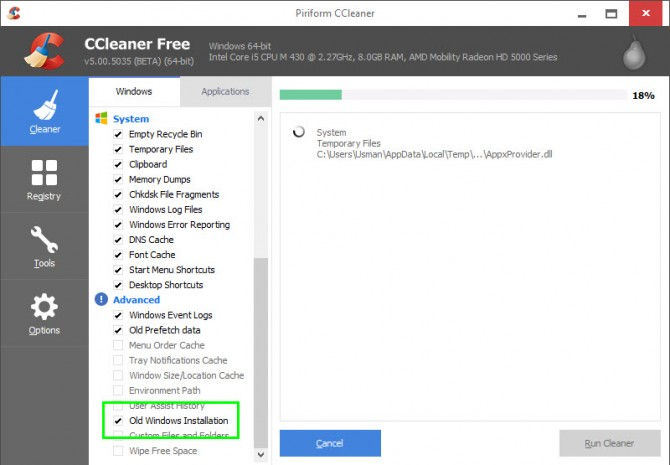Open the Registry section

[44, 180]
